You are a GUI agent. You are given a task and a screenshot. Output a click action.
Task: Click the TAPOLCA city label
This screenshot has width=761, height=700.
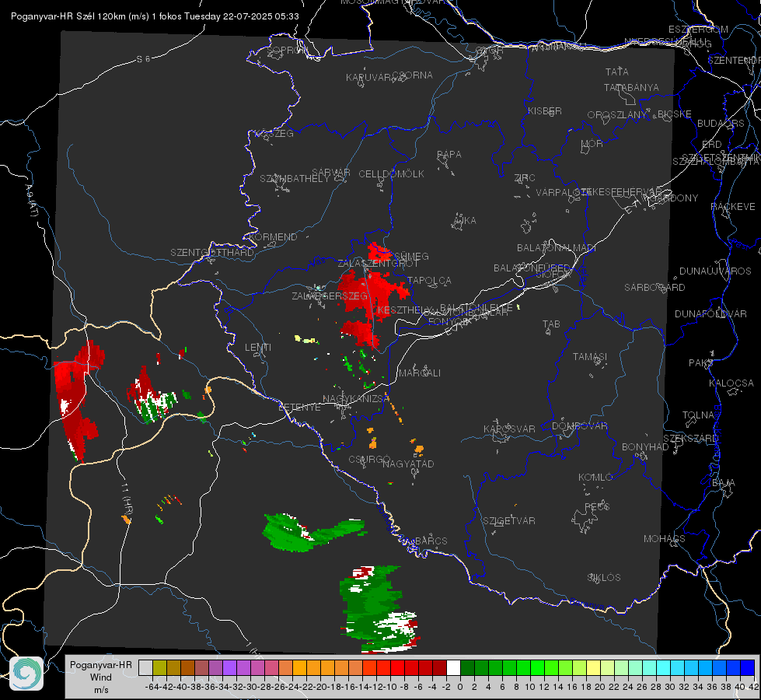pos(430,280)
